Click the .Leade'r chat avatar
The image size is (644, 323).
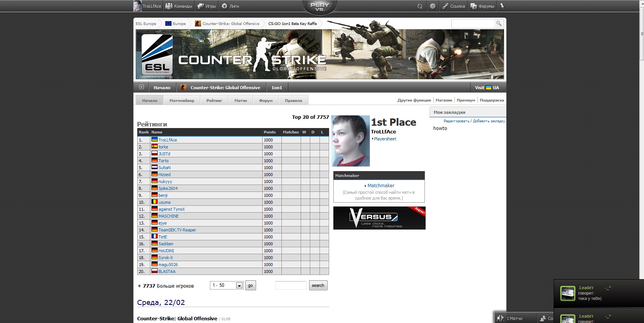[x=567, y=293]
